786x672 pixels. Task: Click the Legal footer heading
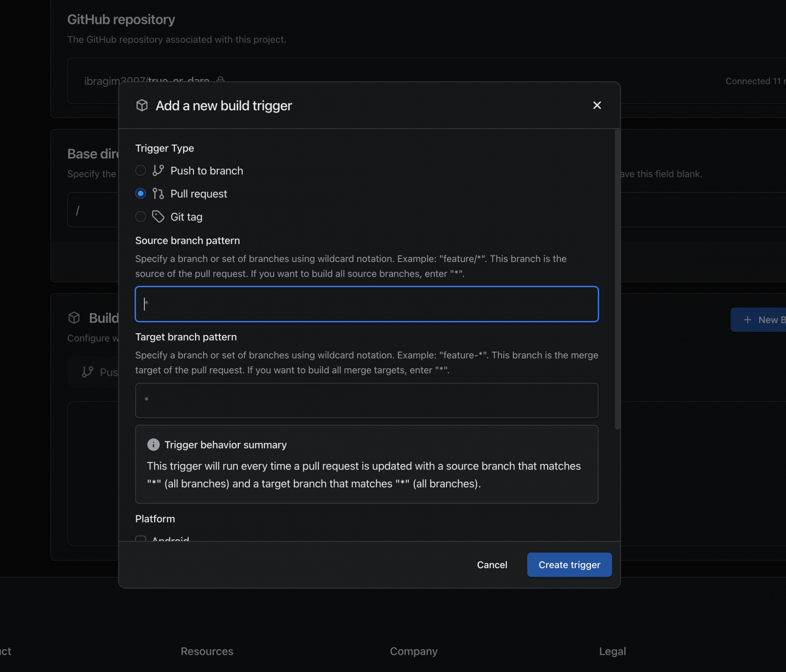tap(612, 651)
